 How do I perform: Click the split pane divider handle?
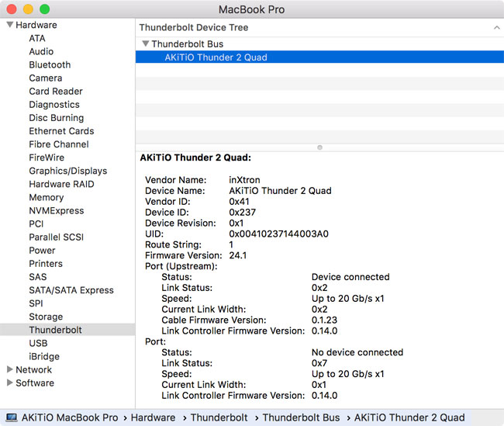point(319,147)
